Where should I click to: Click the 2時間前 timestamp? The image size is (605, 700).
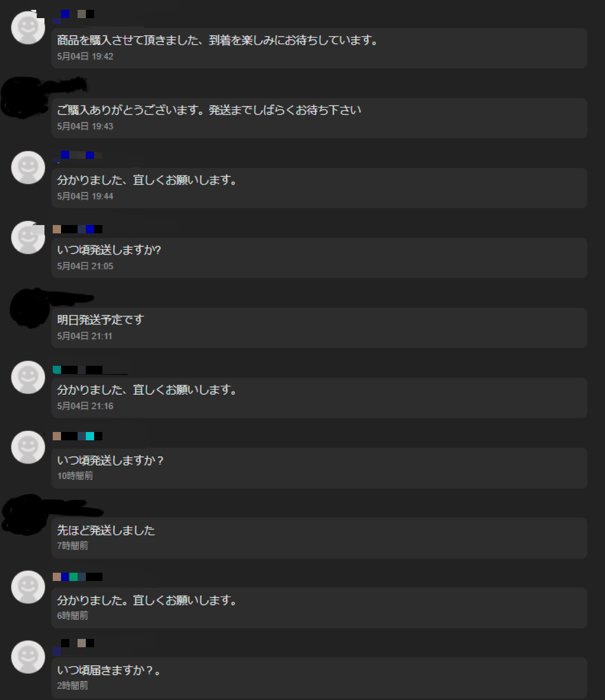point(72,686)
